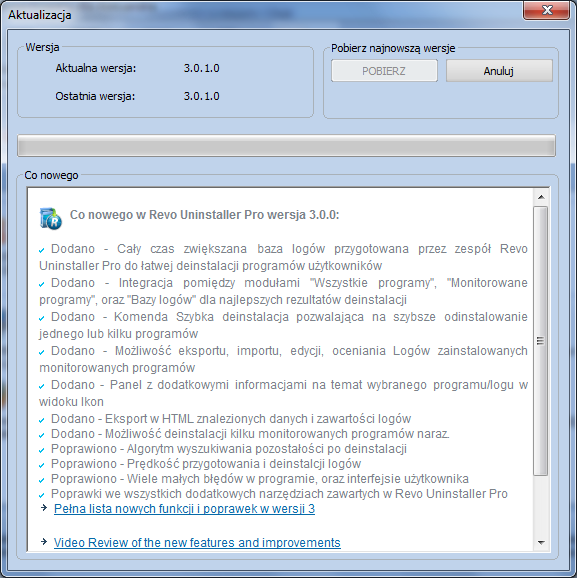Click checkmark beside Wiele małych błędów
The image size is (577, 578).
tap(42, 480)
